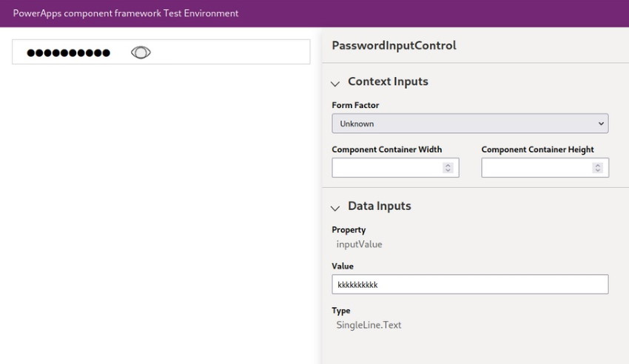Click the inputValue property name
The height and width of the screenshot is (364, 629).
[359, 244]
